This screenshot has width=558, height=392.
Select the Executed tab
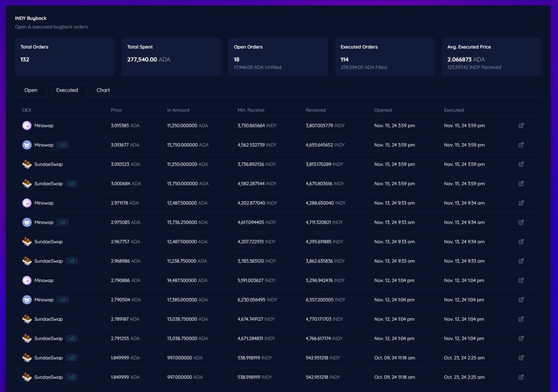[x=67, y=90]
